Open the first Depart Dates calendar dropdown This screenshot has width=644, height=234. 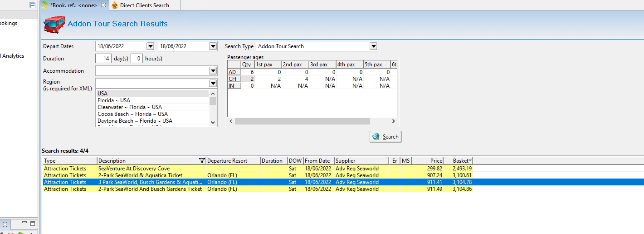click(151, 46)
